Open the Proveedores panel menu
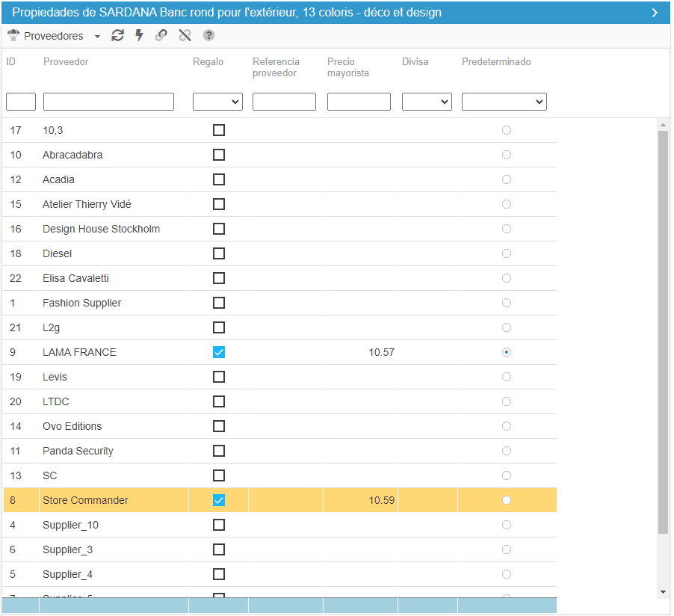This screenshot has height=616, width=674. 97,36
